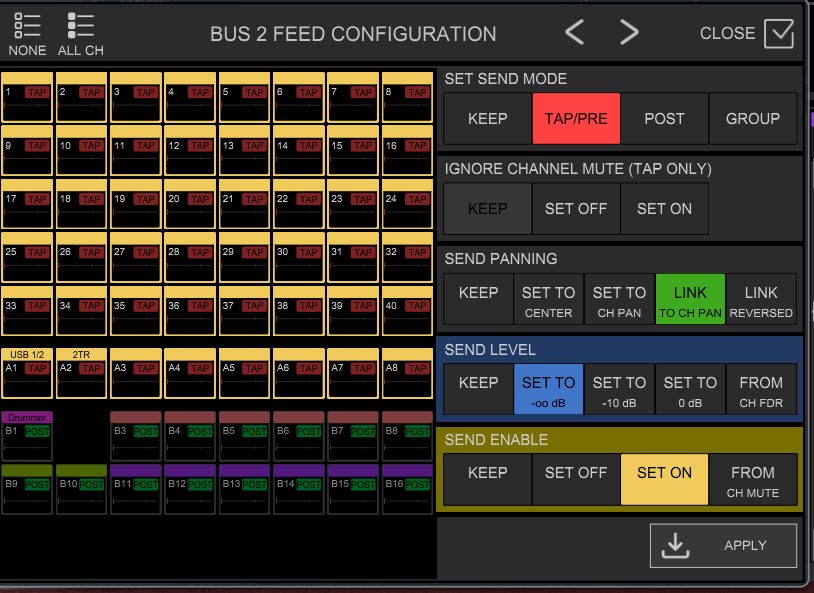The width and height of the screenshot is (814, 593).
Task: Select NONE channels list icon
Action: [x=27, y=34]
